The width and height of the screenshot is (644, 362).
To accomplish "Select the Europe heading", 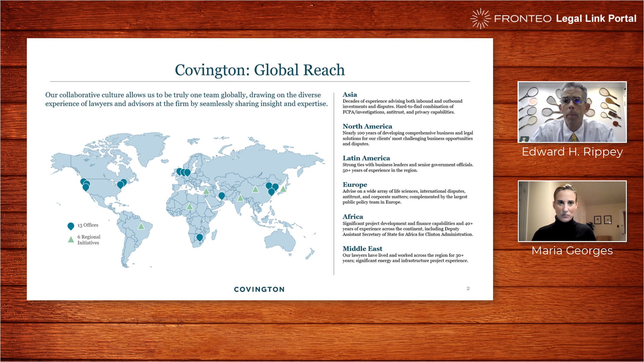I will point(355,185).
